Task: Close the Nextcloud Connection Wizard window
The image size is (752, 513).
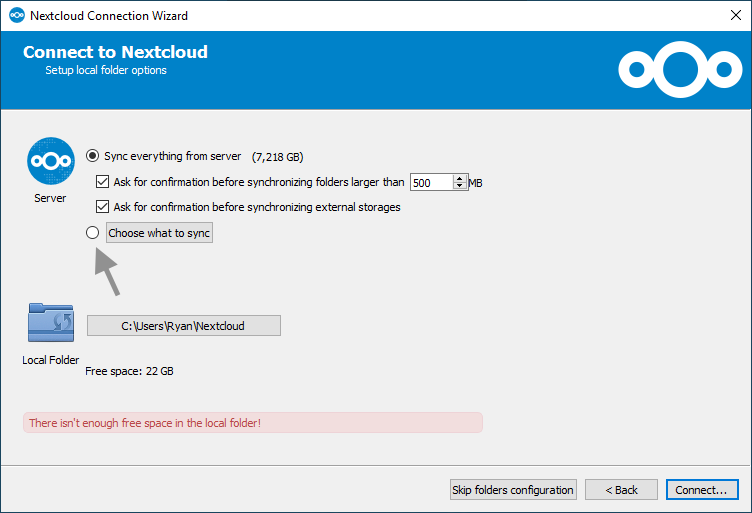Action: click(x=736, y=15)
